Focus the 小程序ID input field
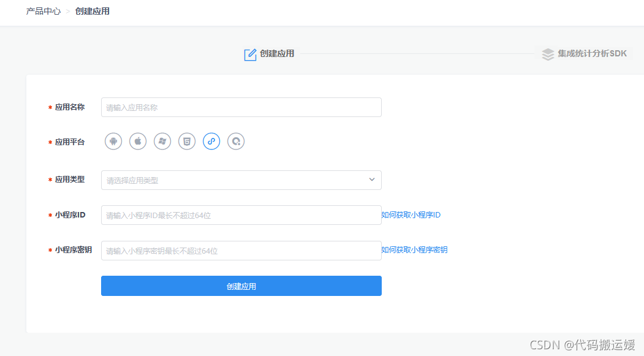The width and height of the screenshot is (644, 356). point(241,215)
